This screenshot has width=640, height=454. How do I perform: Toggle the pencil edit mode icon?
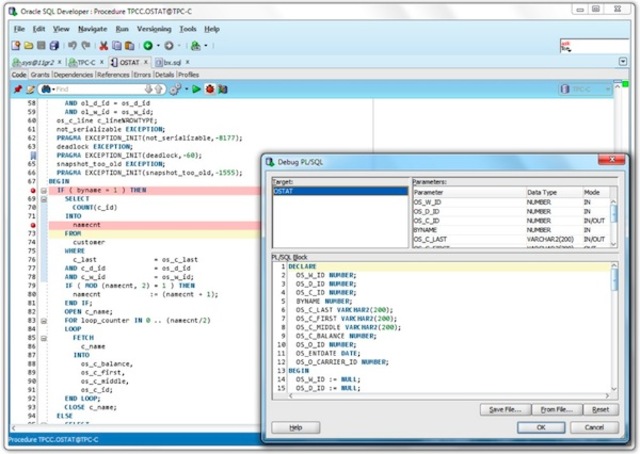30,89
